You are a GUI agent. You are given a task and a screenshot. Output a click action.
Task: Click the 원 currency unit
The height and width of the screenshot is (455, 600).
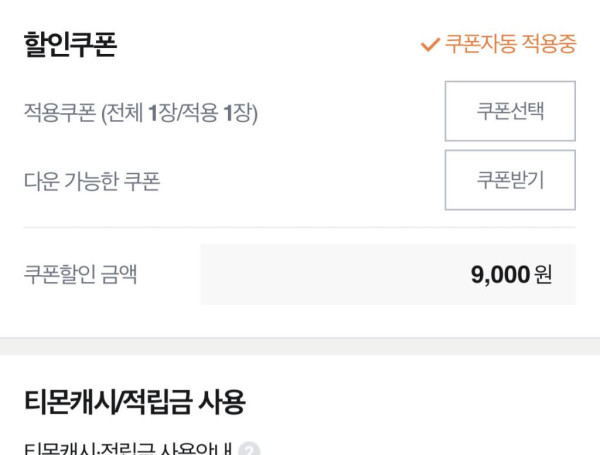[543, 275]
